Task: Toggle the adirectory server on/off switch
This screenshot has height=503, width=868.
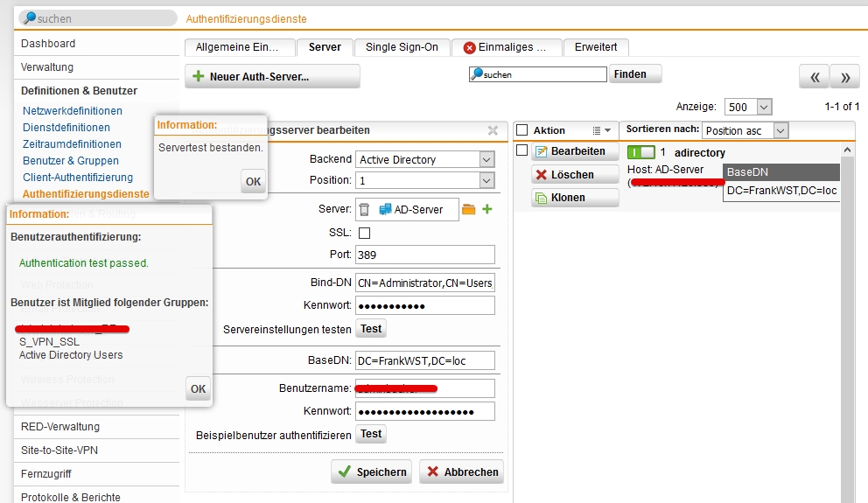Action: pos(641,152)
